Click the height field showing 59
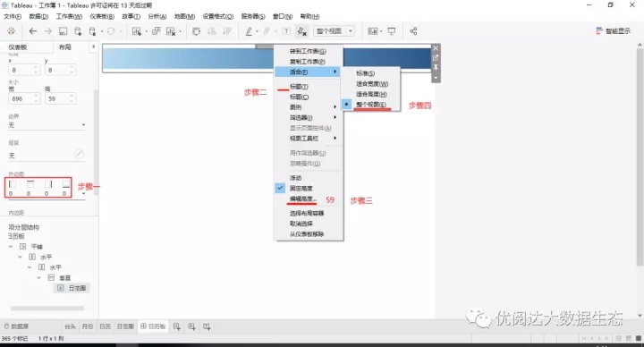 tap(60, 99)
